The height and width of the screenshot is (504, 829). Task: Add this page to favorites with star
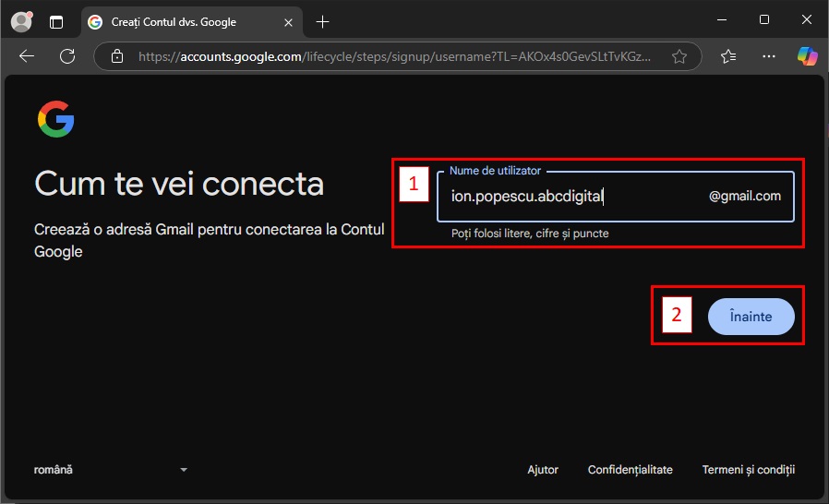click(679, 56)
